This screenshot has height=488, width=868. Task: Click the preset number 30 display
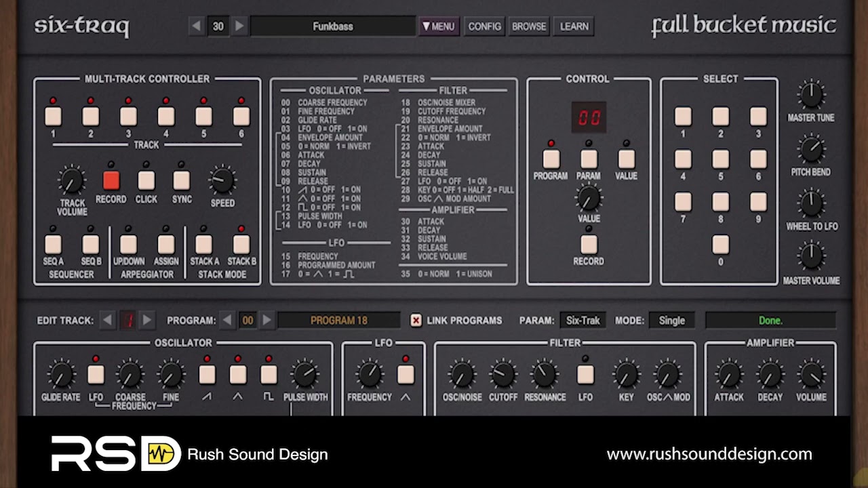click(218, 26)
